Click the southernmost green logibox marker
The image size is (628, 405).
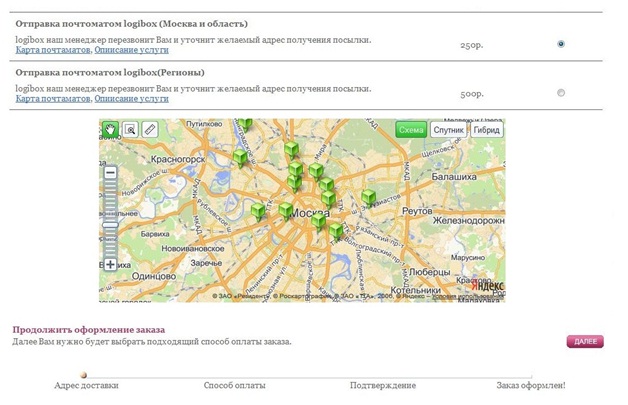(336, 231)
